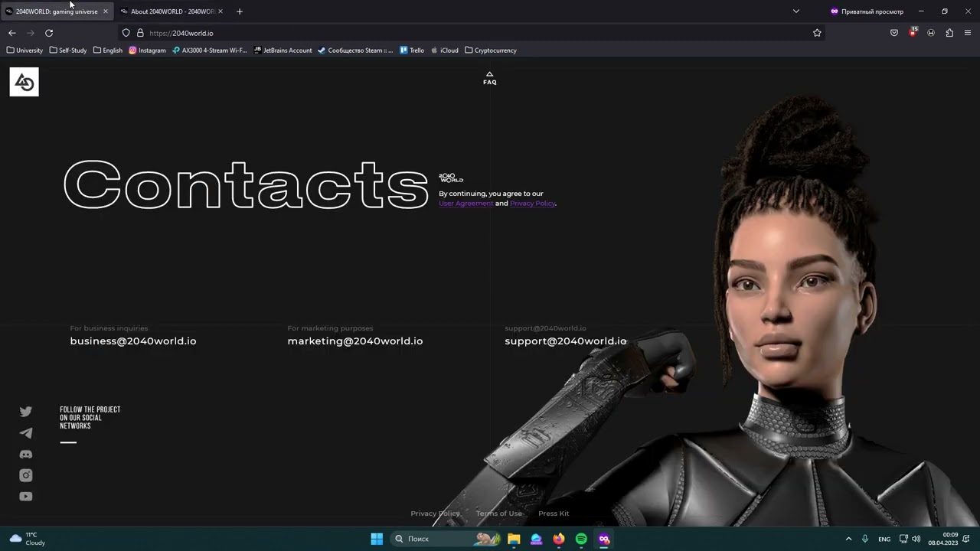Screen dimensions: 980x551
Task: Open the uBlock extension icon
Action: 913,33
